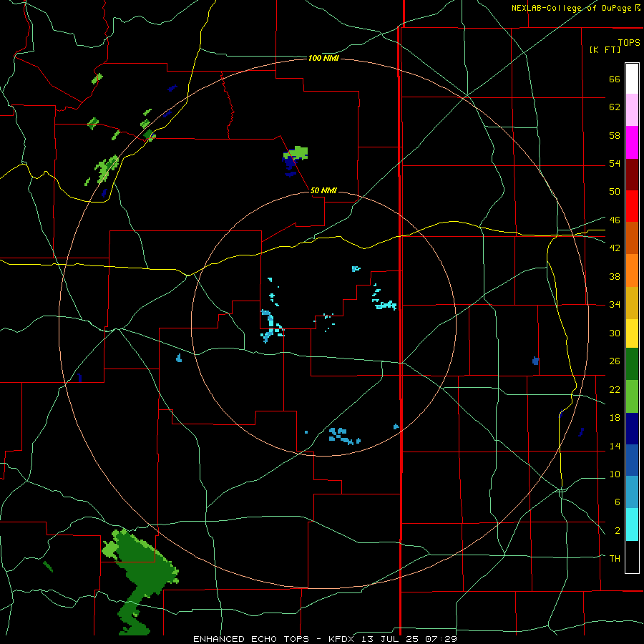Image resolution: width=644 pixels, height=644 pixels.
Task: Click the 'KFDX' radar site identifier
Action: coord(343,639)
